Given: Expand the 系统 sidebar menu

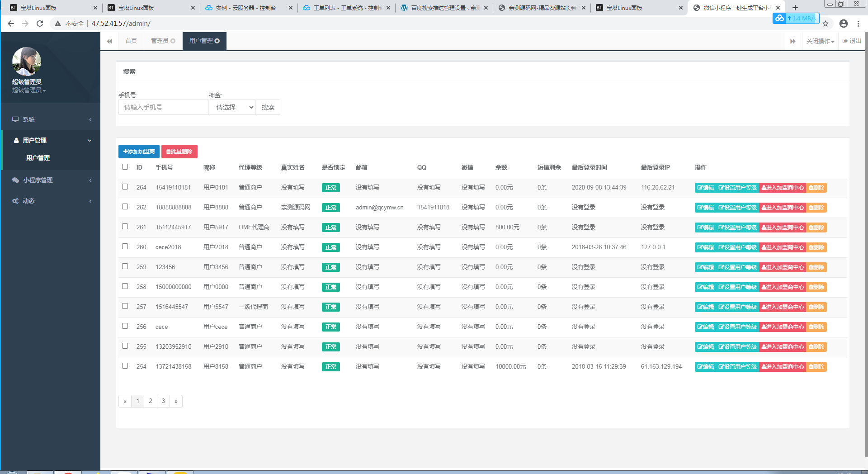Looking at the screenshot, I should pyautogui.click(x=51, y=119).
